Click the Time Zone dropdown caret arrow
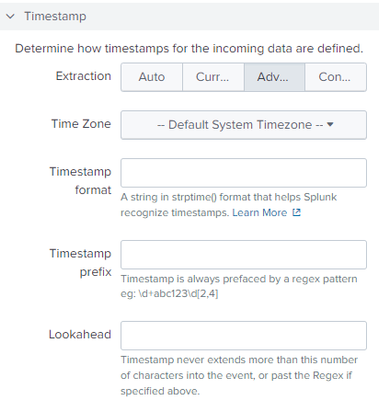 [330, 124]
